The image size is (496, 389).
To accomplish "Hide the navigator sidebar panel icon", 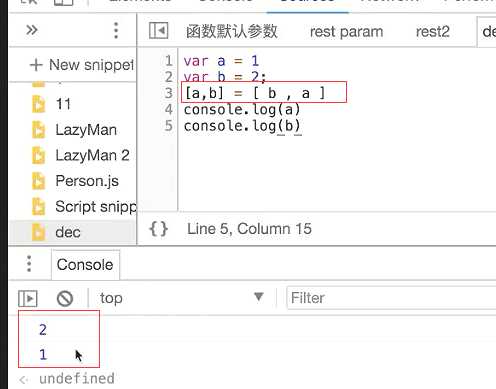I will point(158,31).
